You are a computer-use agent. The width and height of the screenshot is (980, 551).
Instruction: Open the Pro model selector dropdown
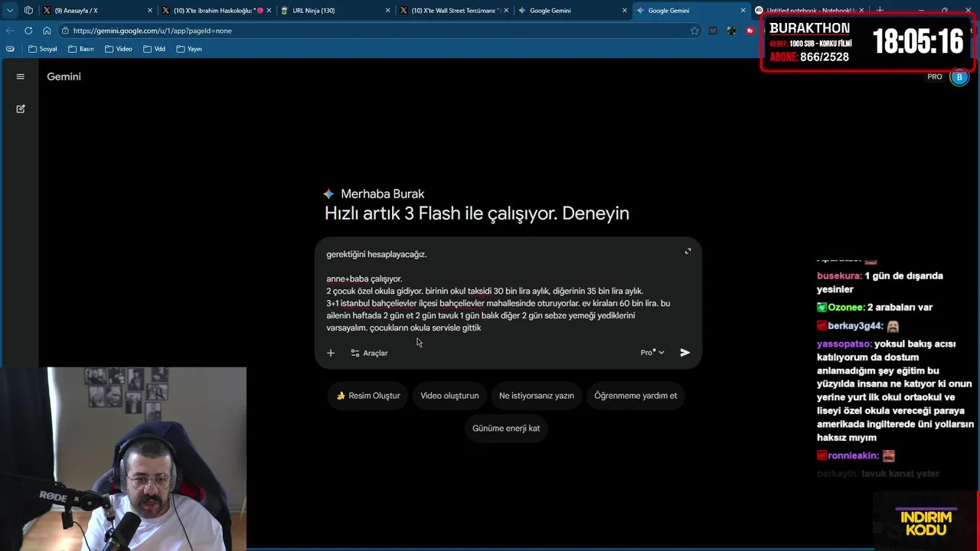click(652, 353)
